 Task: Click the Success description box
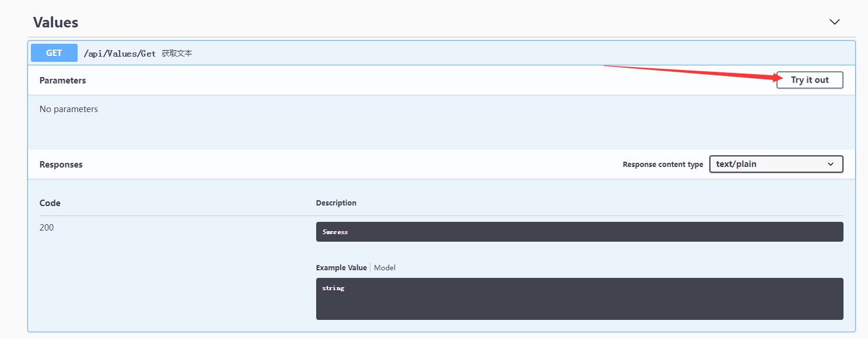click(579, 232)
